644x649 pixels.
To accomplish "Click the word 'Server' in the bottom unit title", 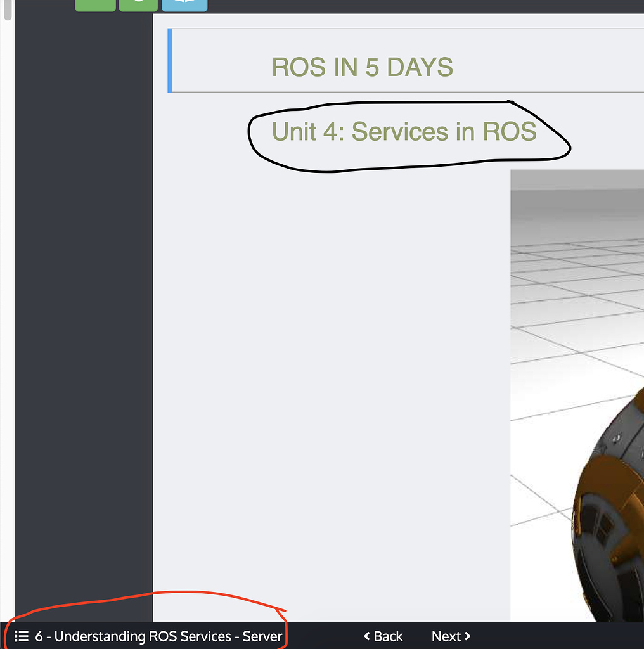I will tap(262, 636).
